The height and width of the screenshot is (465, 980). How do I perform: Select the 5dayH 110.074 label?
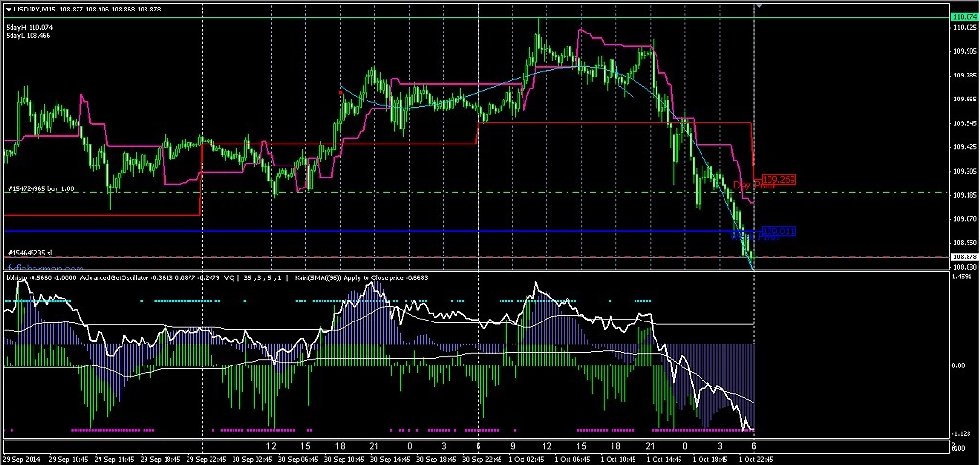point(30,28)
